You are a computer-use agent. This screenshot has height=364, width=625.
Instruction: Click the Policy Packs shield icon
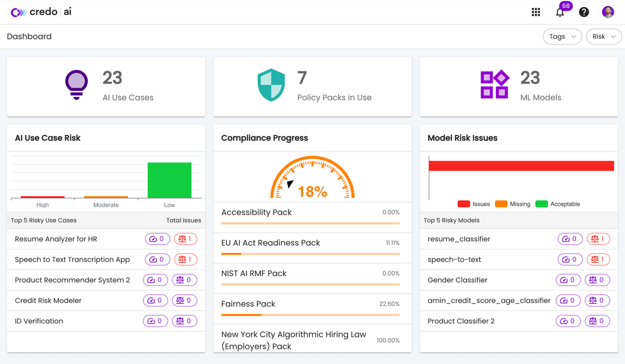(x=271, y=85)
